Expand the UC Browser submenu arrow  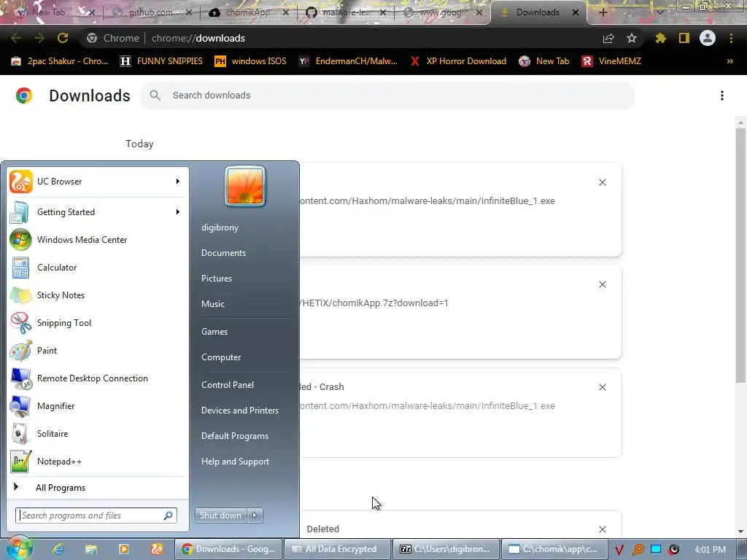(x=178, y=182)
